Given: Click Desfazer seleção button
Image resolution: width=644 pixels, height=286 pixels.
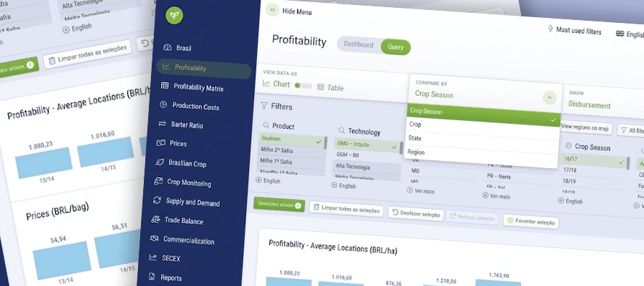Looking at the screenshot, I should coord(416,214).
